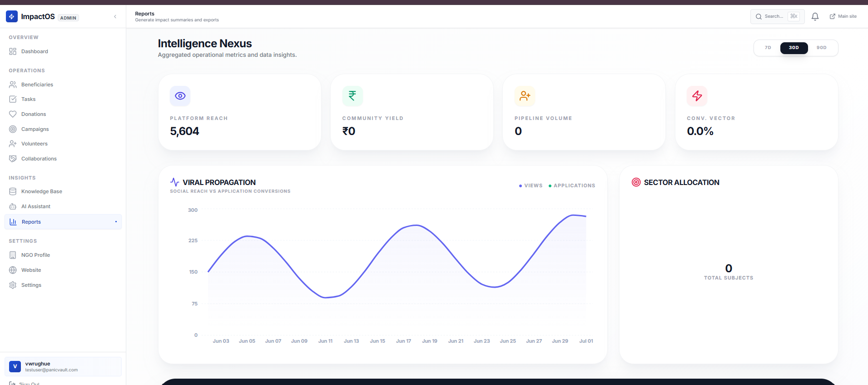Click the Conv. Vector lightning icon

click(697, 96)
